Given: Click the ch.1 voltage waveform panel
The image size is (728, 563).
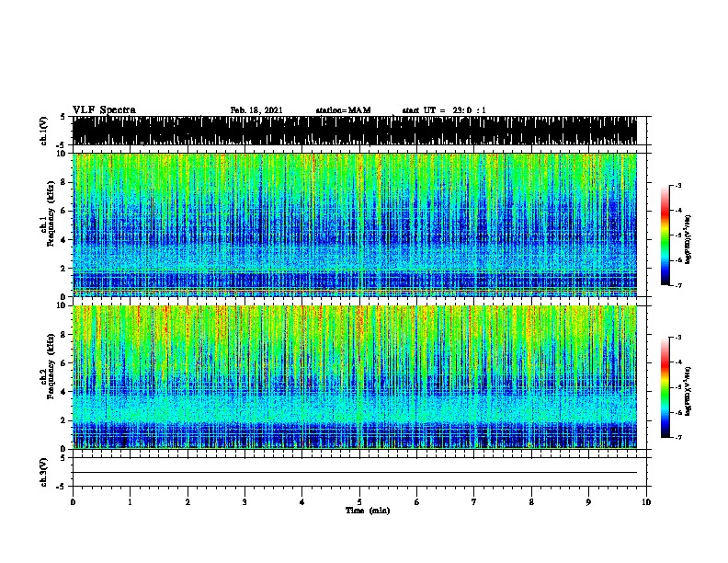Looking at the screenshot, I should 355,131.
